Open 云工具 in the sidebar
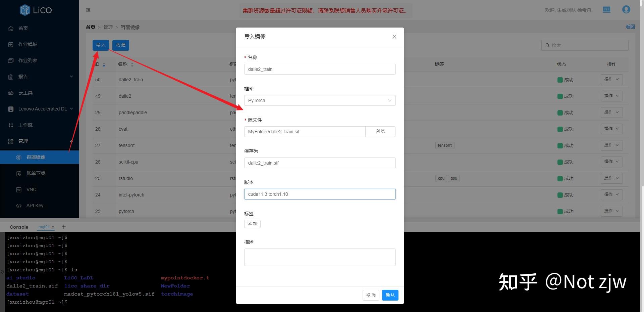644x312 pixels. [x=40, y=93]
